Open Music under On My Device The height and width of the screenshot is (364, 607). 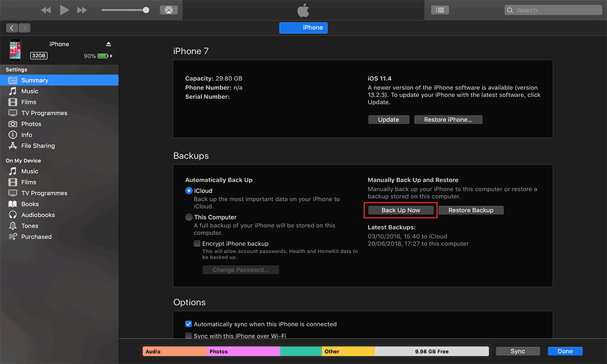pos(59,171)
